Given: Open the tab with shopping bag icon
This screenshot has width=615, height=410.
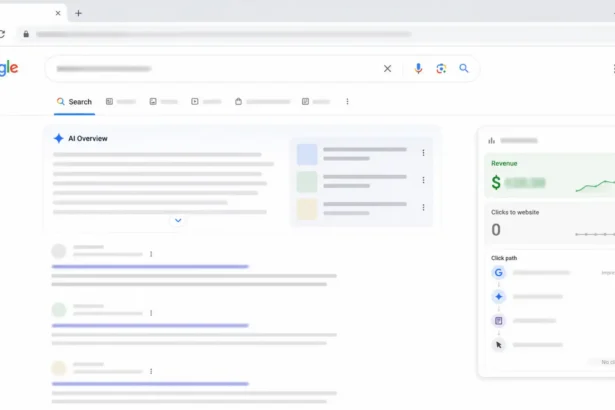Looking at the screenshot, I should (262, 102).
